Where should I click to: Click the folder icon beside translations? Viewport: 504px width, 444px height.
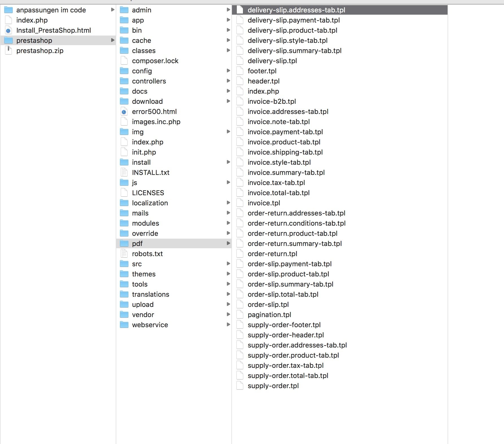(x=124, y=294)
